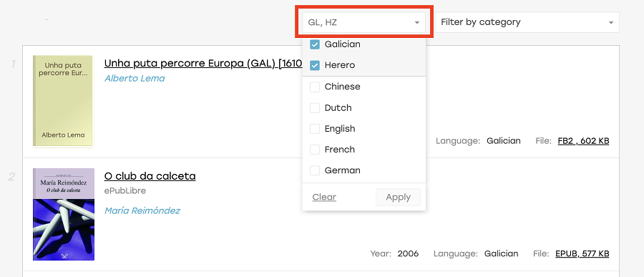Open the O club da calceta cover thumbnail
This screenshot has height=277, width=644.
[64, 214]
